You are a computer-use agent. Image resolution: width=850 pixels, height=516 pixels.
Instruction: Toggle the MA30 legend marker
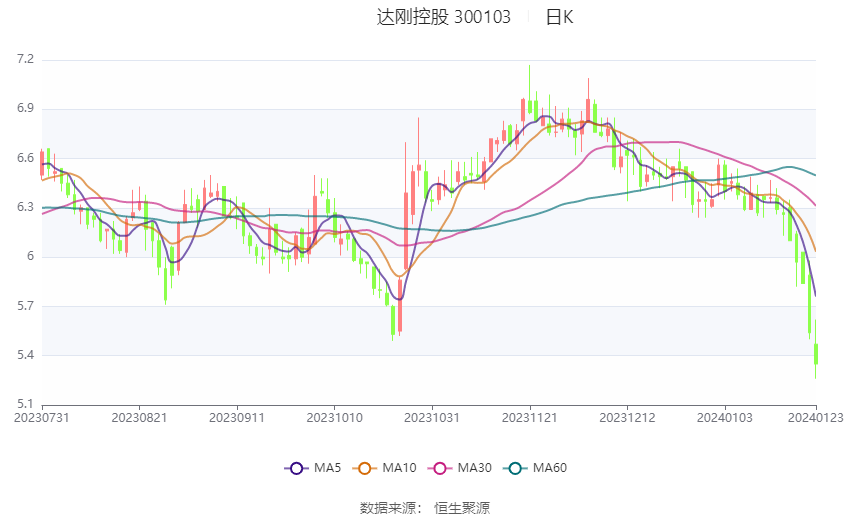click(x=440, y=468)
